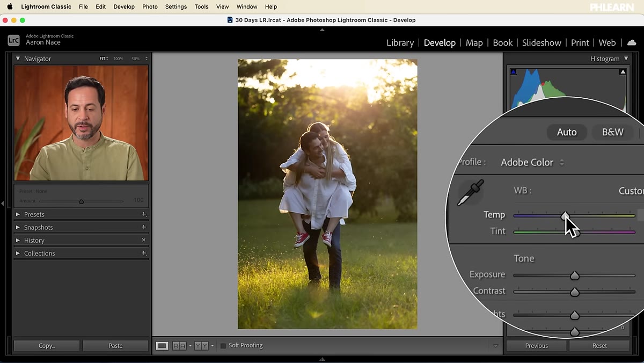The height and width of the screenshot is (363, 644).
Task: Click the Reset button
Action: pyautogui.click(x=599, y=346)
